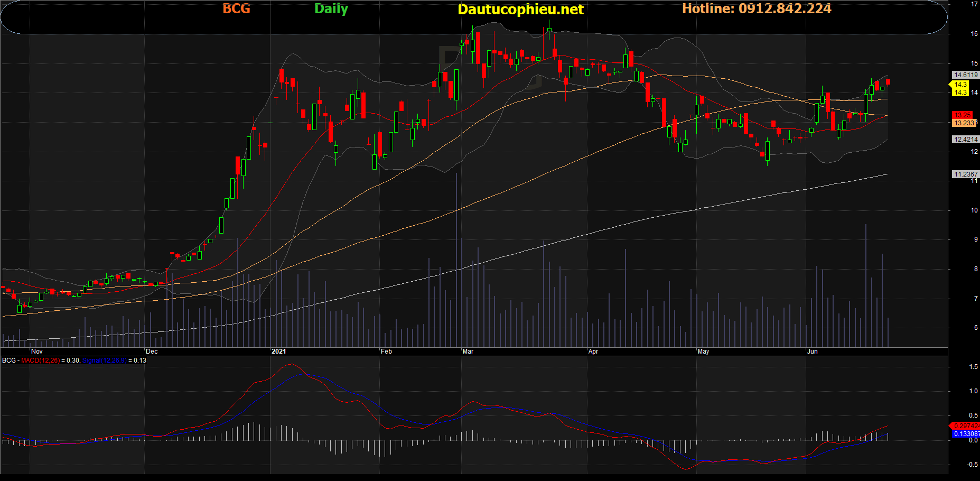Select the May label on time axis

pyautogui.click(x=704, y=351)
